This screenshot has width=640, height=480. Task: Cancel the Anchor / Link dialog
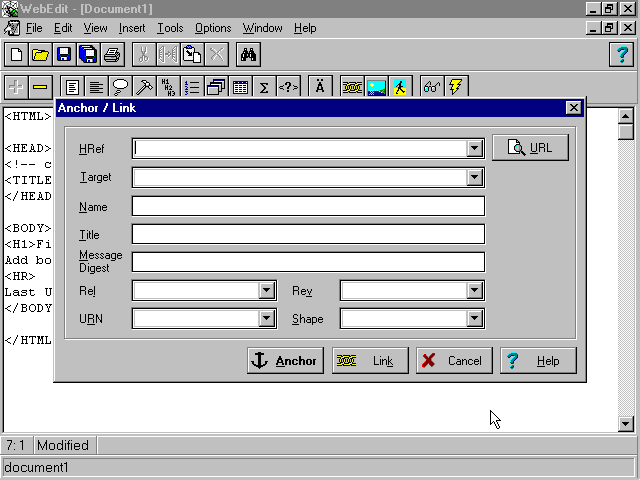[453, 361]
